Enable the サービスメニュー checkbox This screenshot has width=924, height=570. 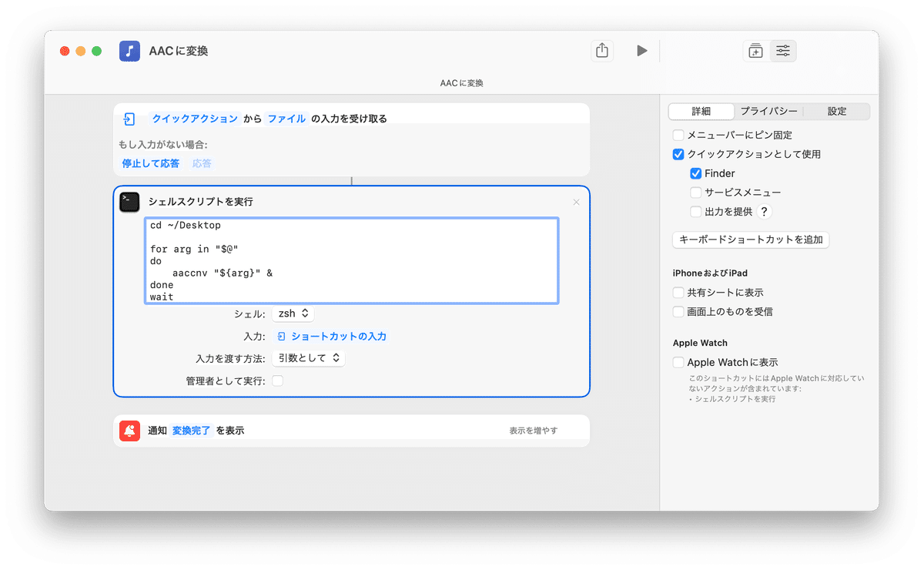(696, 193)
